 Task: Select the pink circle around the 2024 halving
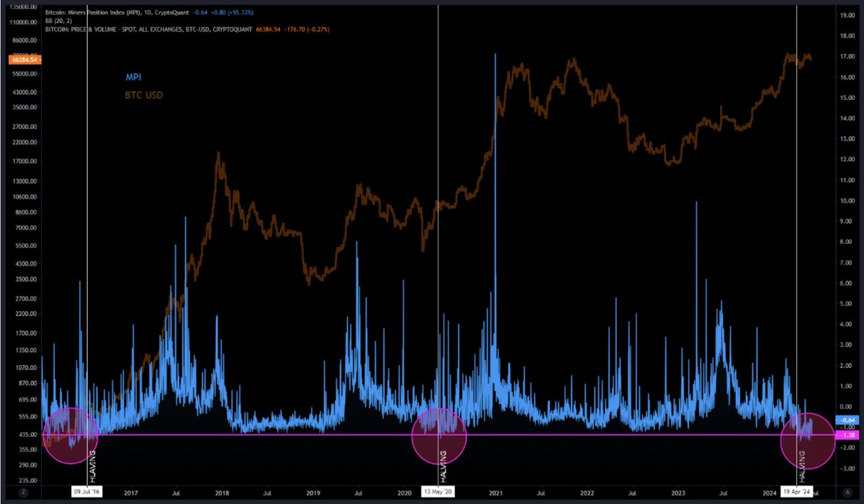pyautogui.click(x=809, y=439)
